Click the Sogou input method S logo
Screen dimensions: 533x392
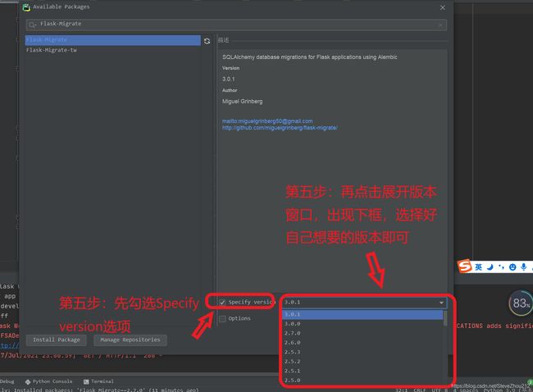465,267
